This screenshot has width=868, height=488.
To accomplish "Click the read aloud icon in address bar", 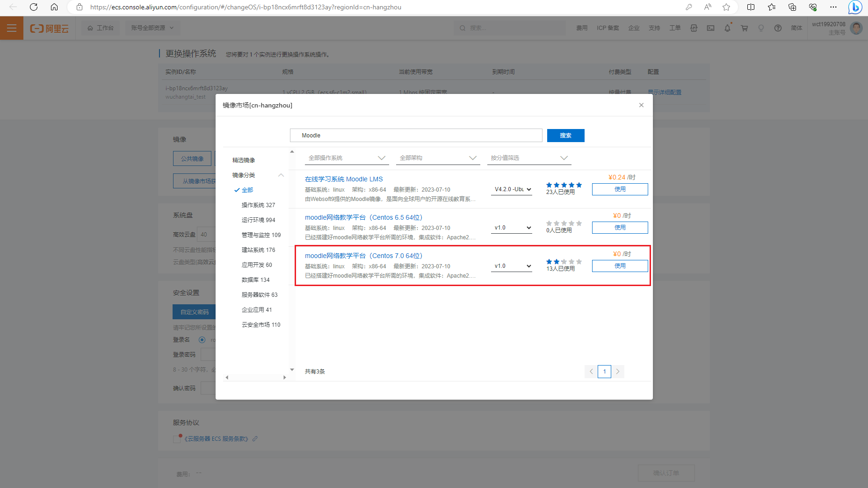I will click(x=708, y=7).
